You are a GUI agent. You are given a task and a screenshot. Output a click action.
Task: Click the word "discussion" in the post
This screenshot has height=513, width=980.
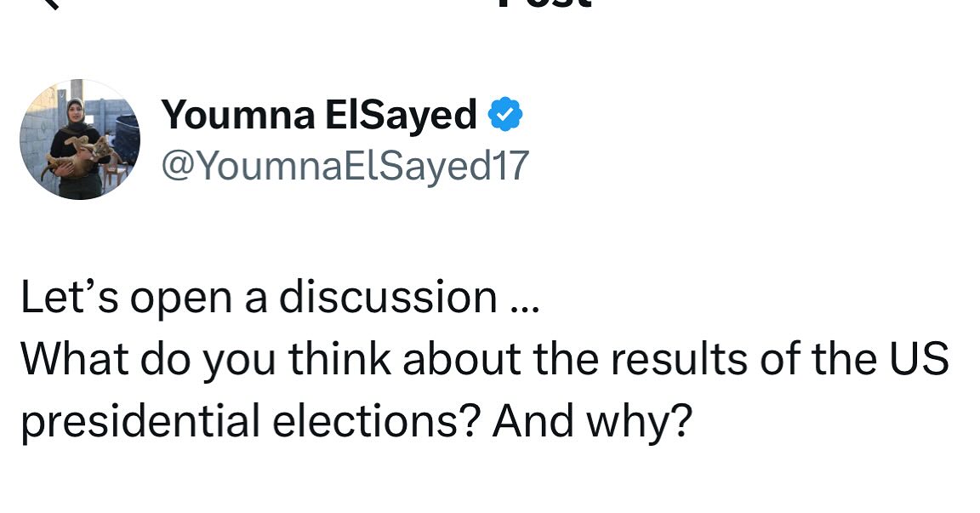coord(389,297)
